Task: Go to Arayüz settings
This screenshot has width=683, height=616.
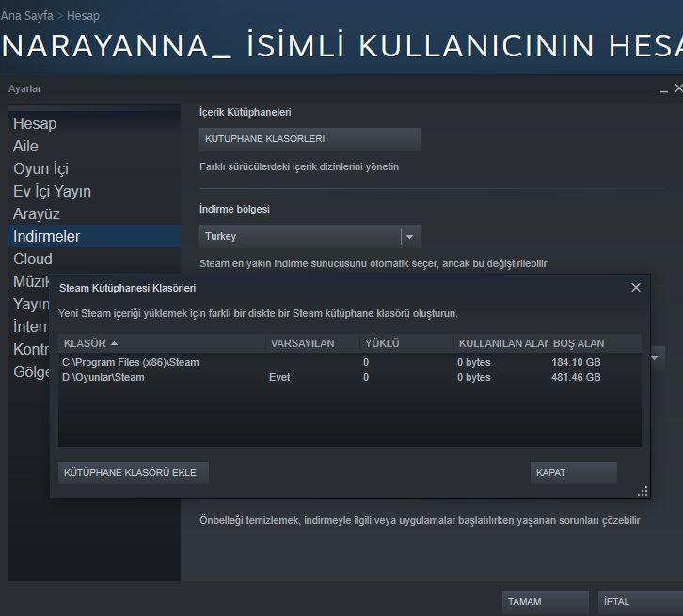Action: 94,214
